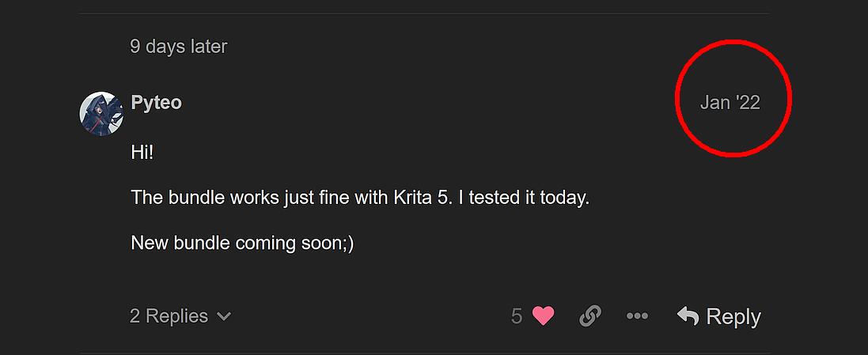Screen dimensions: 868x355
Task: Open the three-dots more actions menu
Action: [637, 316]
